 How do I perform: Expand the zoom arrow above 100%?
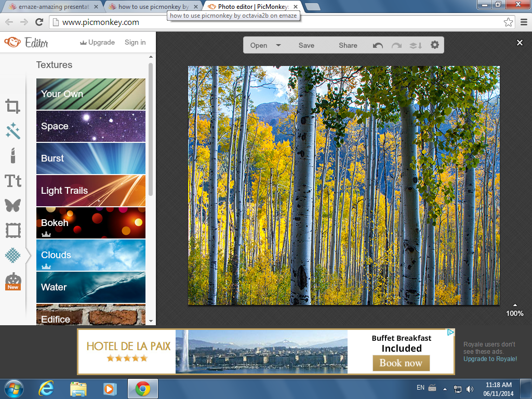tap(514, 305)
